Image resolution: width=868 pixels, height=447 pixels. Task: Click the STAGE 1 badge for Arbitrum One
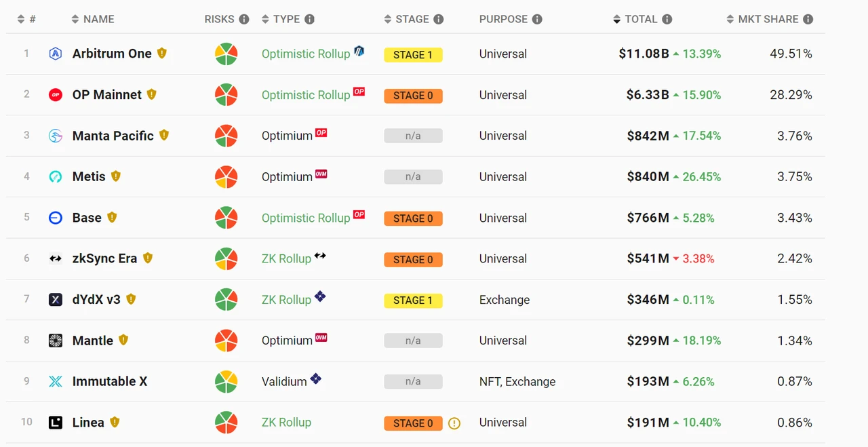(413, 55)
